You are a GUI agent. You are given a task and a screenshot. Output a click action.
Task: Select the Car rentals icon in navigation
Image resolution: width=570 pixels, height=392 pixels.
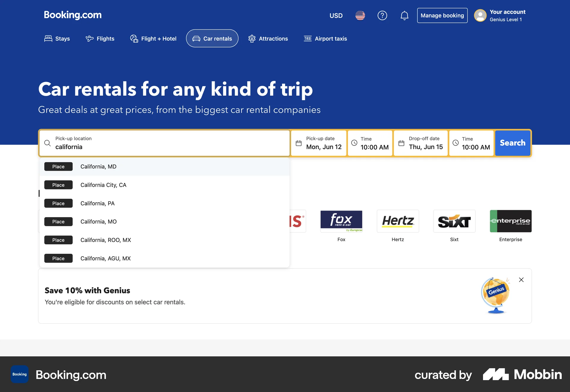point(196,38)
